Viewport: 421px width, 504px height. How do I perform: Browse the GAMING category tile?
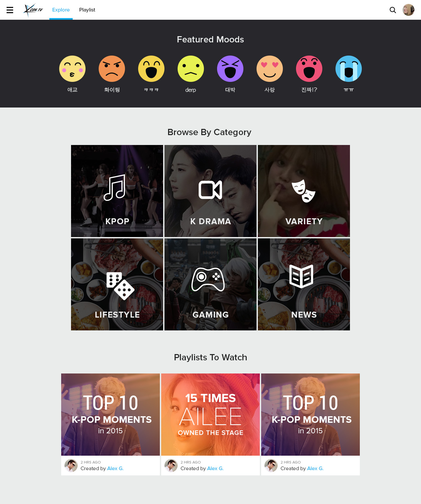click(x=210, y=284)
